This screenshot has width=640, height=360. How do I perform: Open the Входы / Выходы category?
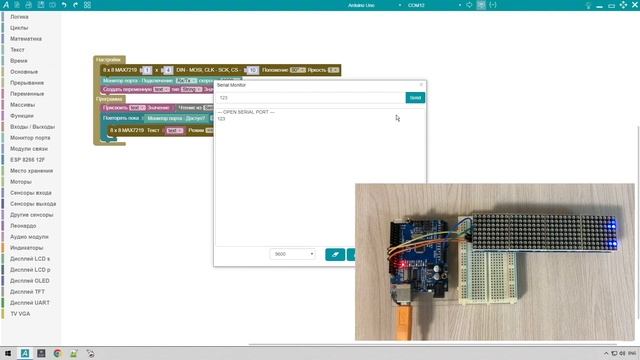32,127
